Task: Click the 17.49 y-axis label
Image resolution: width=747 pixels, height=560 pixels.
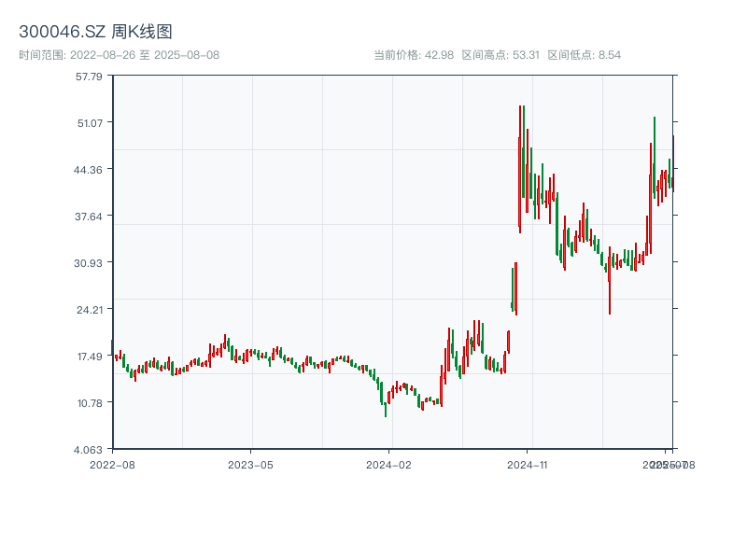Action: coord(89,356)
